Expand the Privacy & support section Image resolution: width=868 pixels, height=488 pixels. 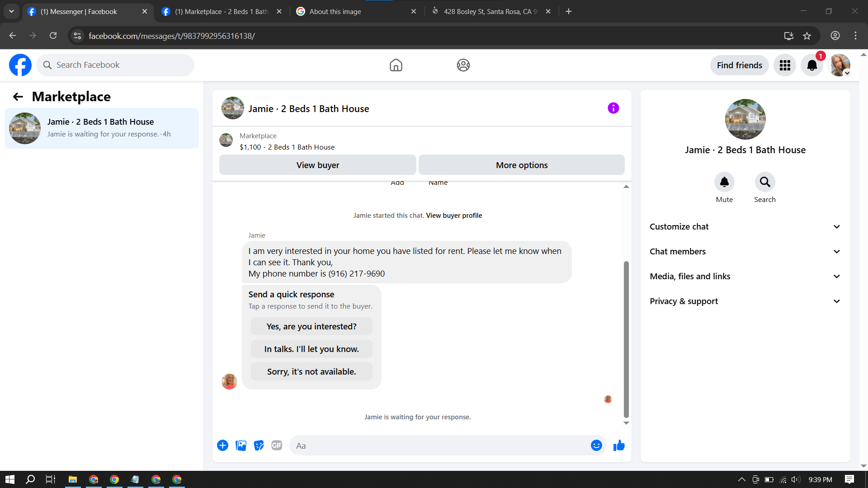745,301
